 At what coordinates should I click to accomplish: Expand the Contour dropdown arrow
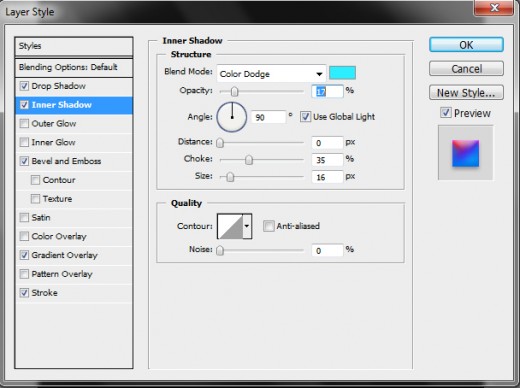coord(247,226)
